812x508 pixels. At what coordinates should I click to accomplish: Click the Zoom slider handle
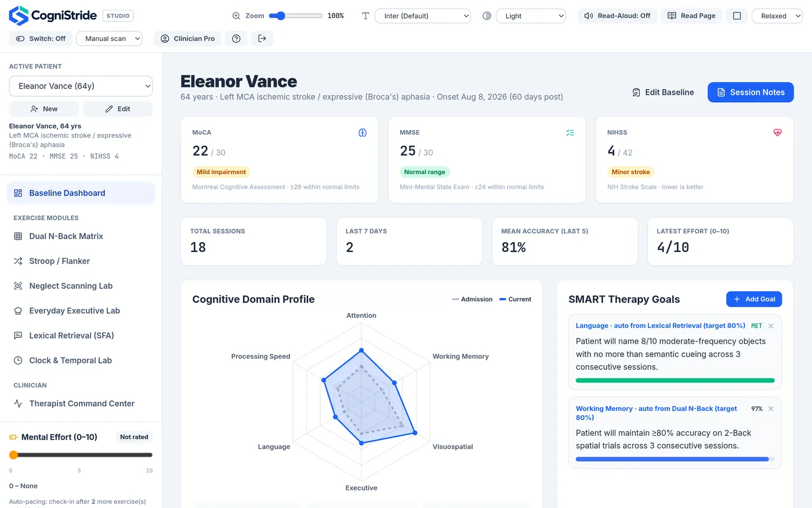[x=281, y=16]
